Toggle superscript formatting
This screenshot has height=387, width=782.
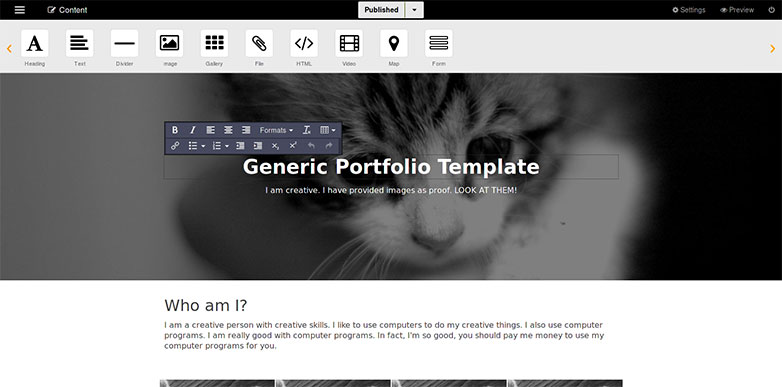pos(293,146)
